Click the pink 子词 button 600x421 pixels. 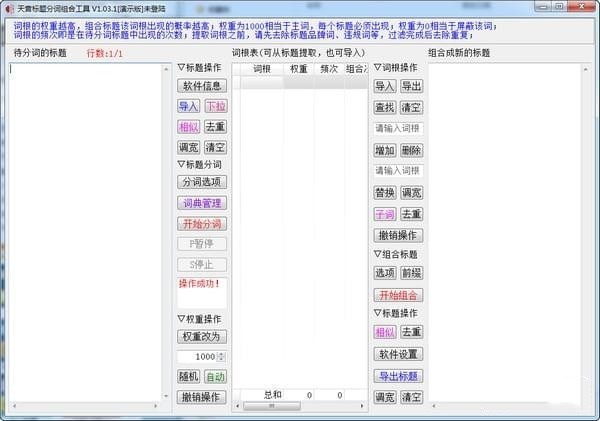tap(385, 214)
